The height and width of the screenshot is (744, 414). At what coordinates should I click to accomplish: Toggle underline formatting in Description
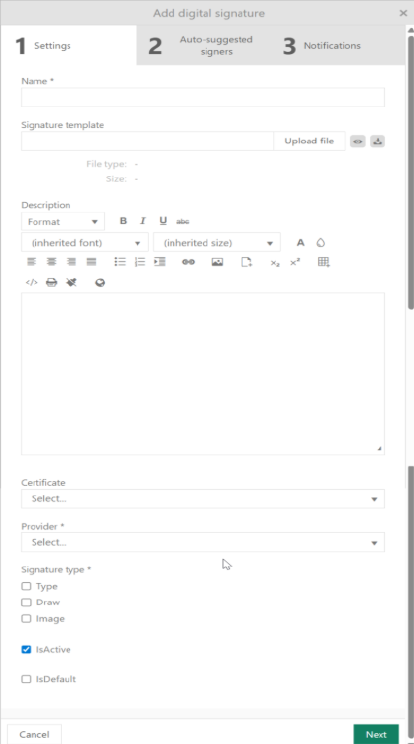pos(163,221)
